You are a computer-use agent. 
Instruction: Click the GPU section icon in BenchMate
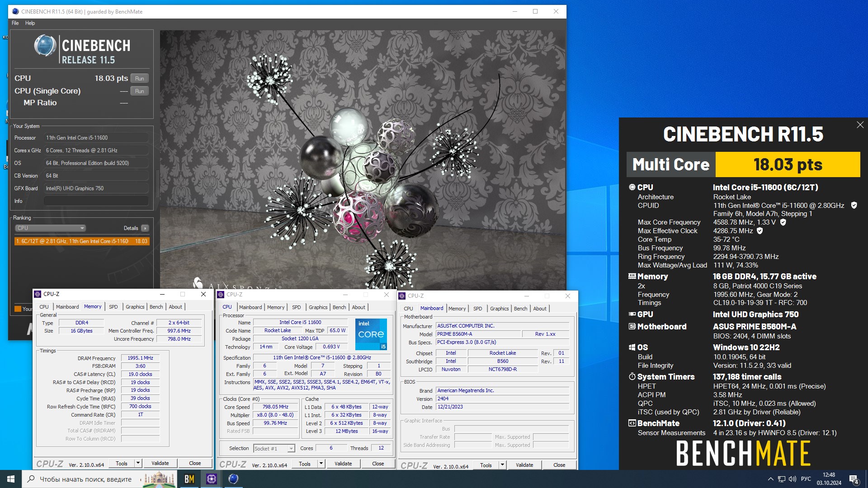tap(632, 314)
